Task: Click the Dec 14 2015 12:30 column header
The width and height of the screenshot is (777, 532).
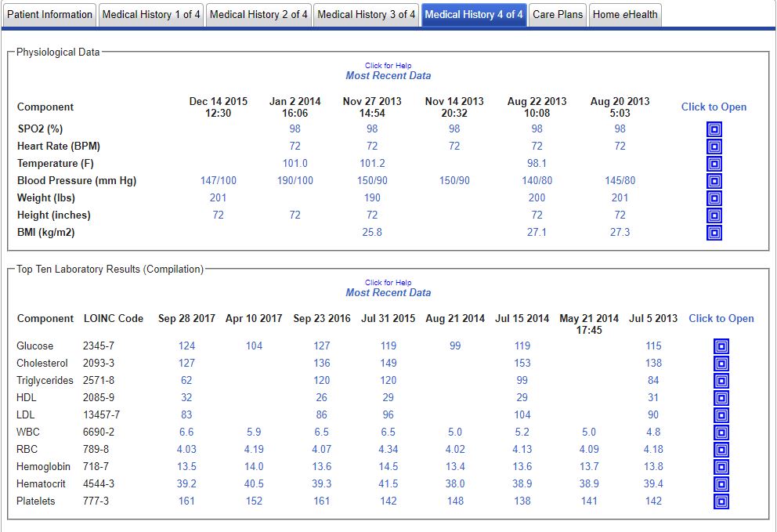Action: (218, 107)
